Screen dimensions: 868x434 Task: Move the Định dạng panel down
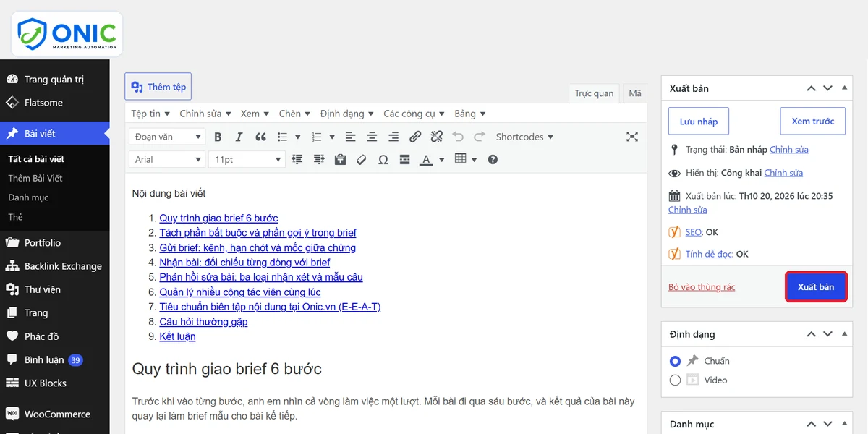828,334
